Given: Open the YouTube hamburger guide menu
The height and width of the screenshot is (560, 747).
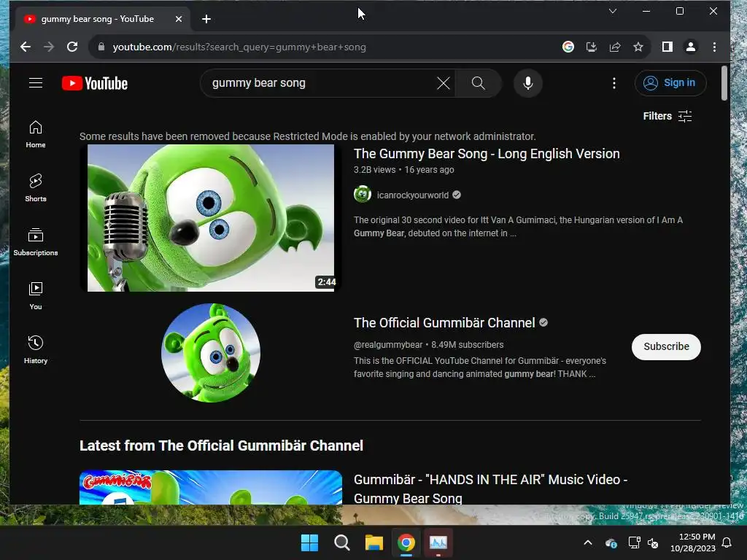Looking at the screenshot, I should (x=36, y=83).
